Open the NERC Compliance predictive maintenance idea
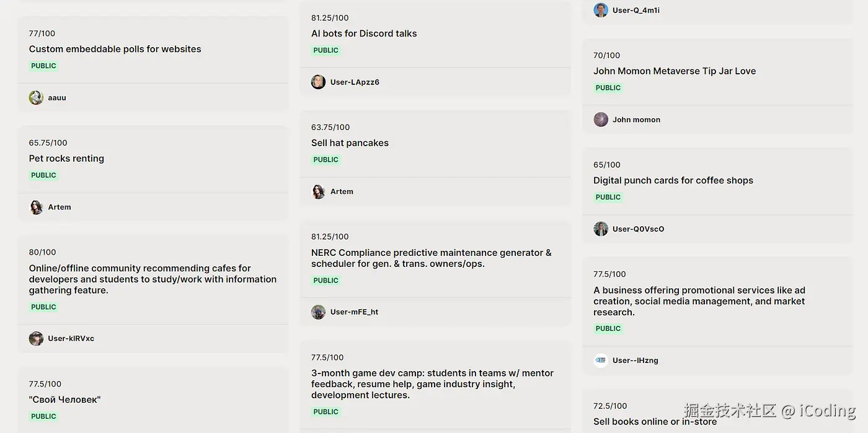The image size is (868, 433). click(431, 258)
